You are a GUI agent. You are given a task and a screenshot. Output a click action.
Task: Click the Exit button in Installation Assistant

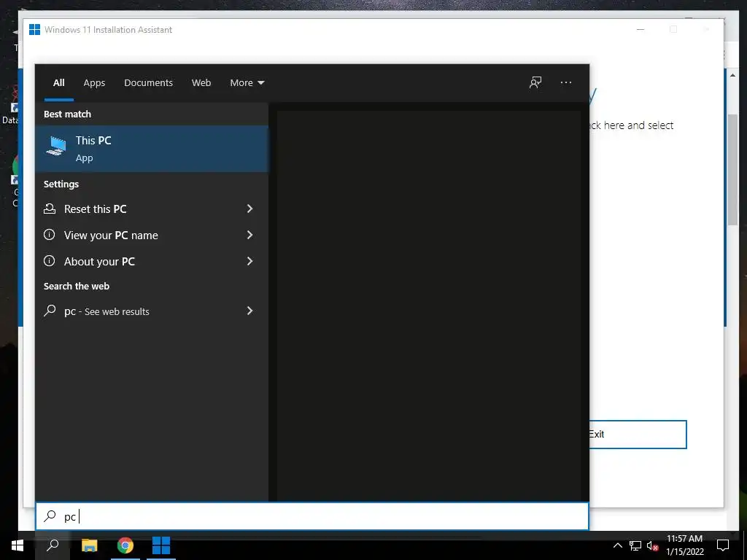click(x=638, y=435)
